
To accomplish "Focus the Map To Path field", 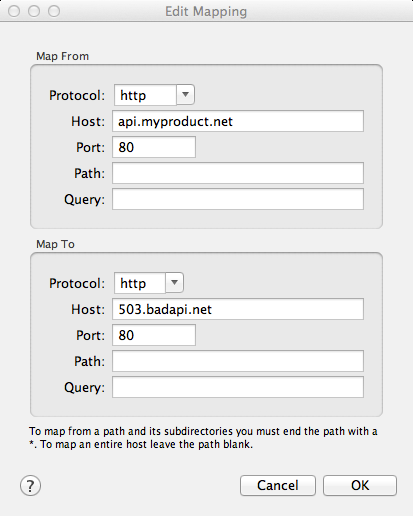I will [x=238, y=361].
